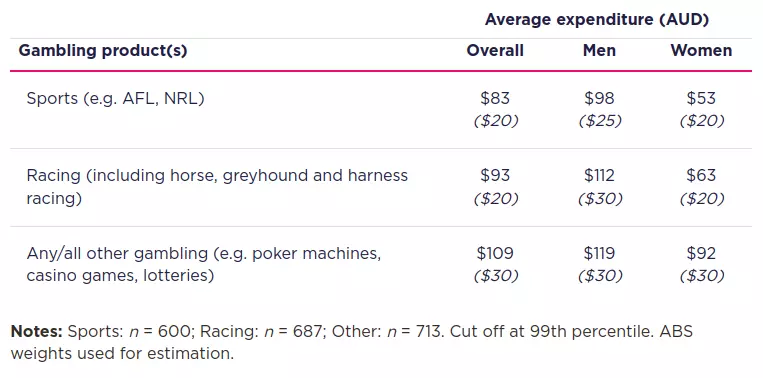Click the Overall column header
Viewport: 763px width, 378px height.
pos(495,51)
